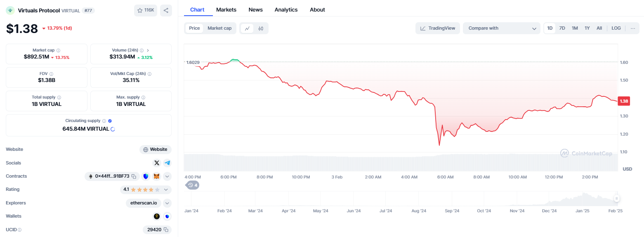Click the 1.6029 opening price label

(193, 62)
